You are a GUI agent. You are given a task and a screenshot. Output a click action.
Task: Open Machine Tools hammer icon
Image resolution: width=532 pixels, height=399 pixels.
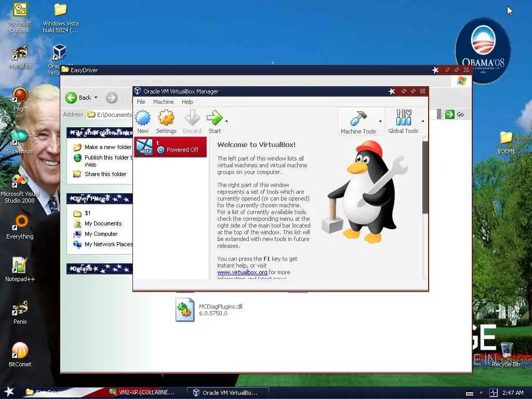click(x=358, y=119)
